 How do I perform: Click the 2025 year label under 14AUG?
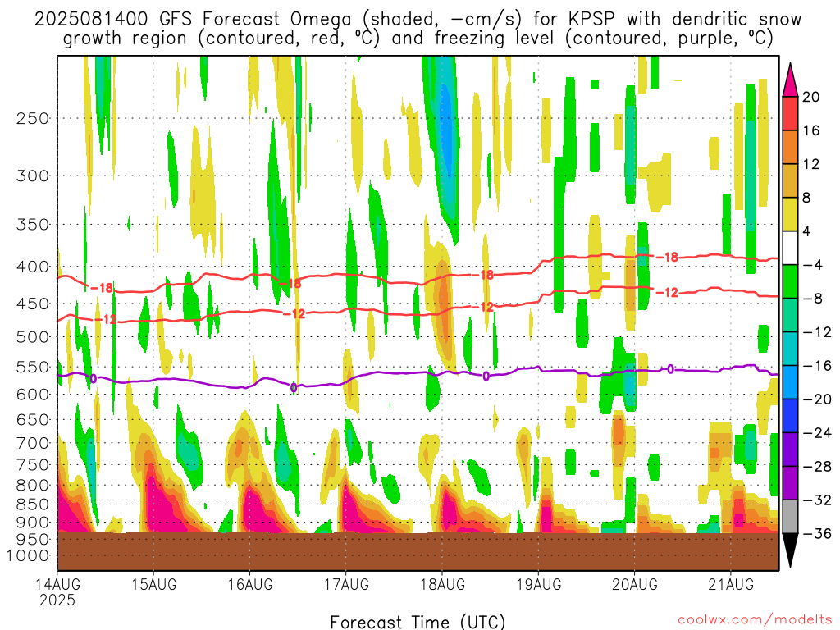58,600
